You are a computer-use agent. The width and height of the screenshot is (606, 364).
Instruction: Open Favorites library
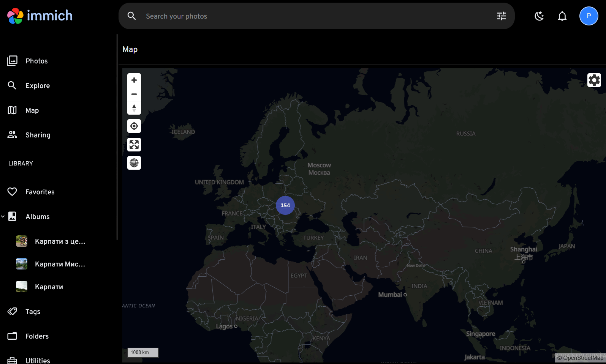pyautogui.click(x=40, y=192)
